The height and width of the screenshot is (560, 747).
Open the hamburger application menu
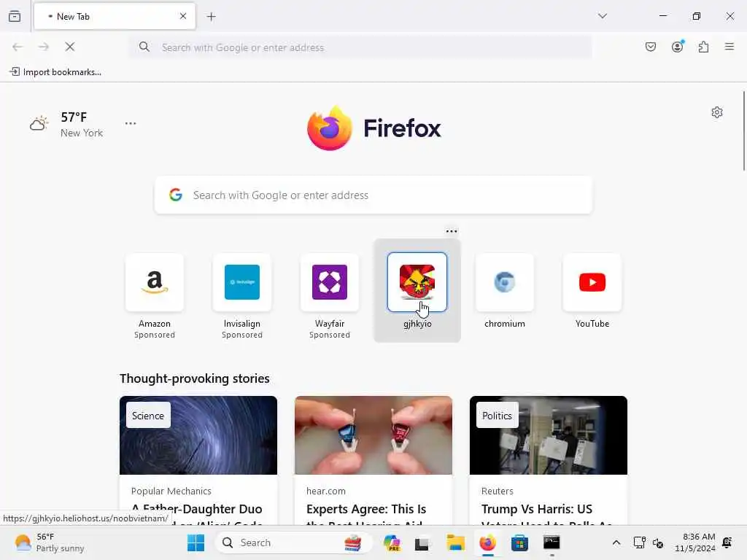(x=729, y=47)
